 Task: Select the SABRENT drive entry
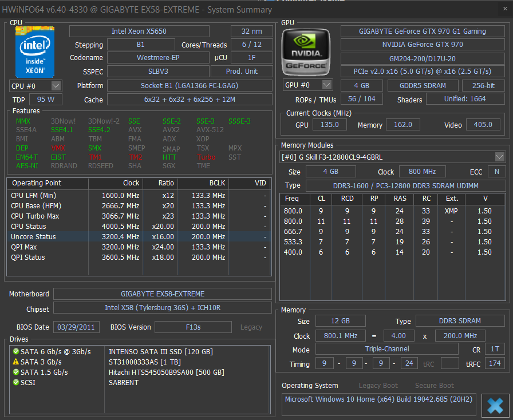coord(124,382)
